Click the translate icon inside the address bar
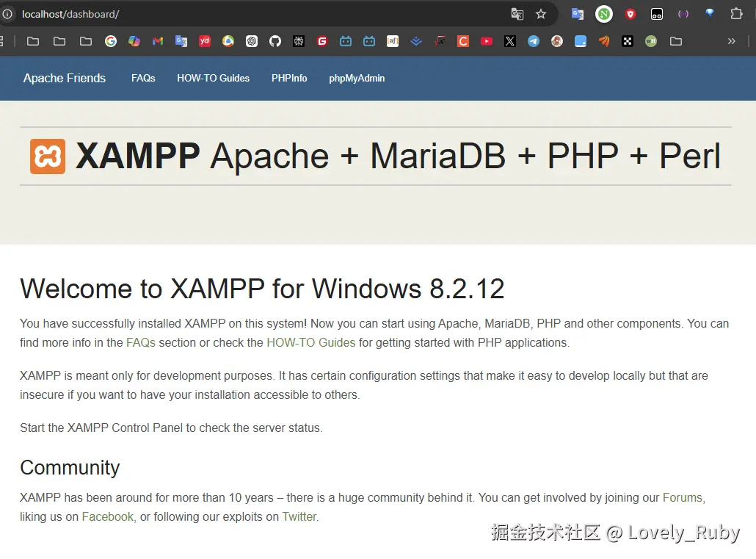This screenshot has width=756, height=559. pos(517,14)
